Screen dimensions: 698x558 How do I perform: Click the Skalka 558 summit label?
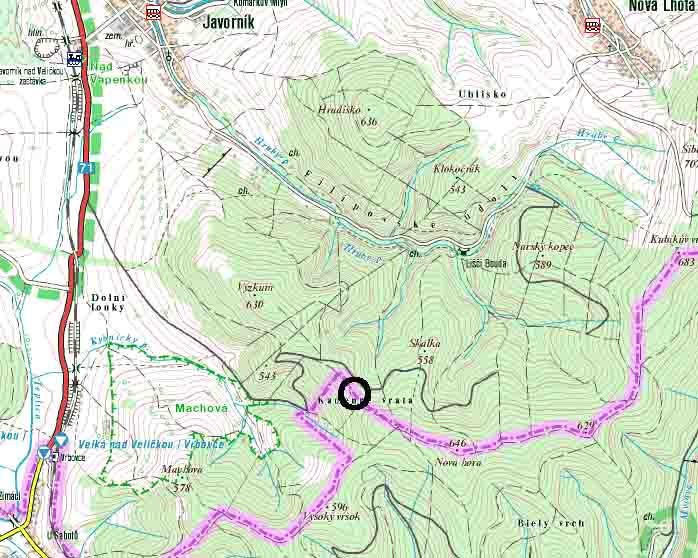(425, 351)
